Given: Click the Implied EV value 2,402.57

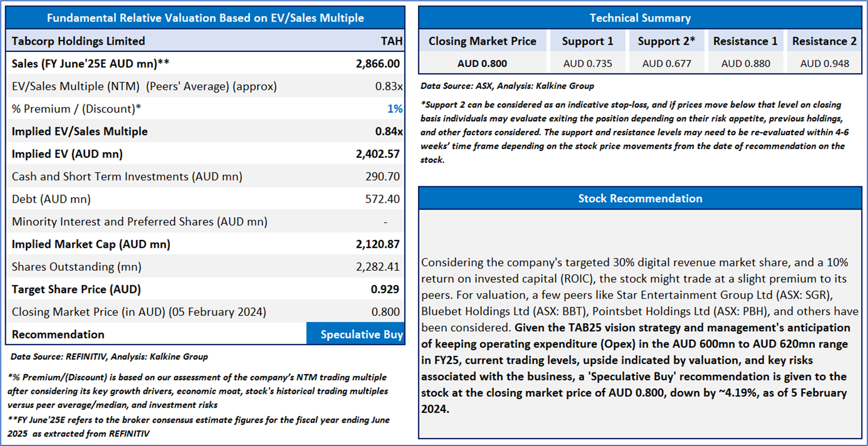Looking at the screenshot, I should (x=378, y=154).
